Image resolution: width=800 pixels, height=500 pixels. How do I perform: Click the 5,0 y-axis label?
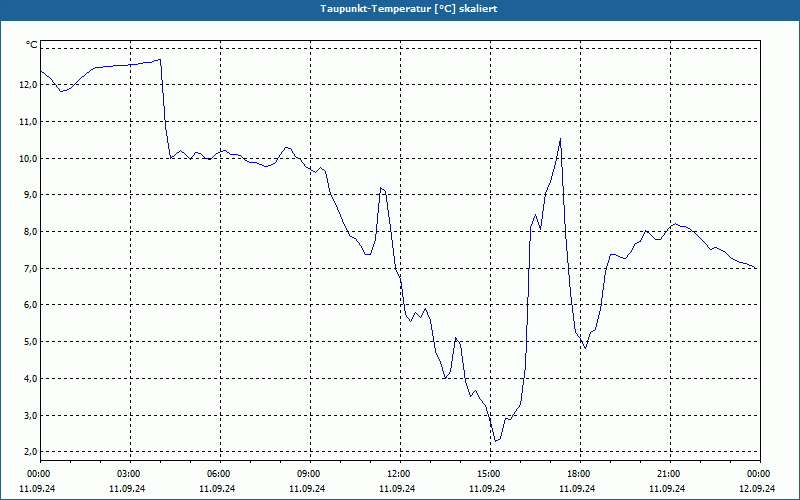pyautogui.click(x=30, y=341)
